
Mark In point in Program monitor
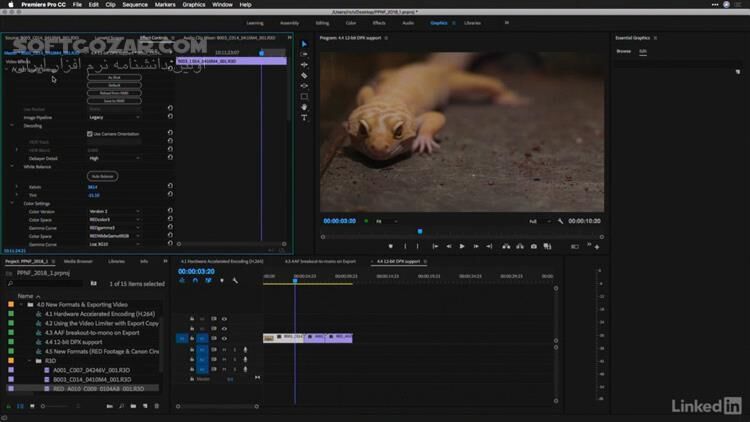coord(405,246)
